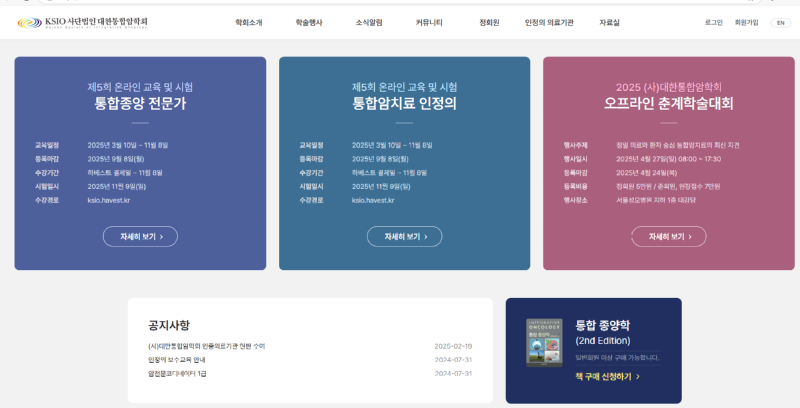This screenshot has height=408, width=800.
Task: Click 자세히 보기 on 춘계학술대회 card
Action: coord(669,237)
